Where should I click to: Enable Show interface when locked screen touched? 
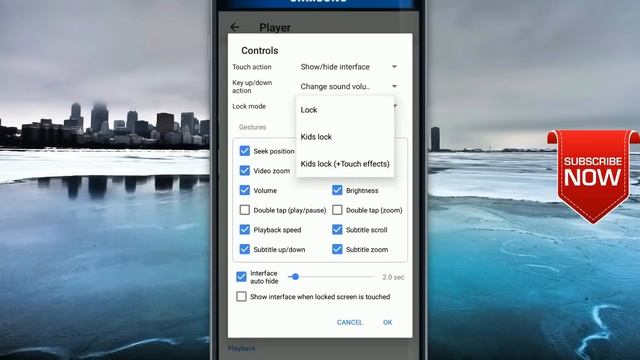pyautogui.click(x=241, y=296)
